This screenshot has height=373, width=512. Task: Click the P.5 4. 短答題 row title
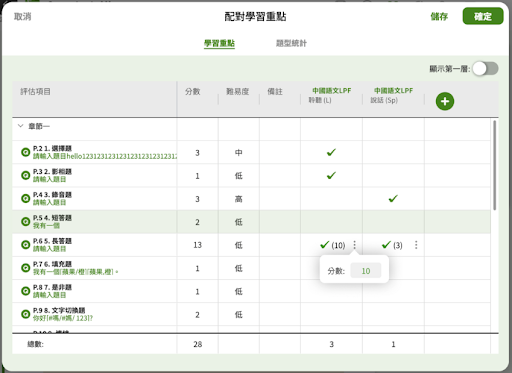point(52,218)
